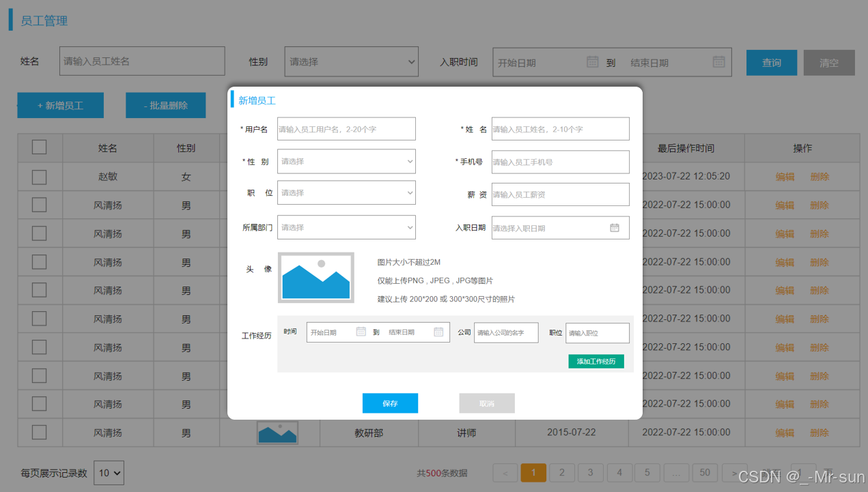Image resolution: width=868 pixels, height=492 pixels.
Task: Click the + 新增员工 button
Action: point(61,105)
